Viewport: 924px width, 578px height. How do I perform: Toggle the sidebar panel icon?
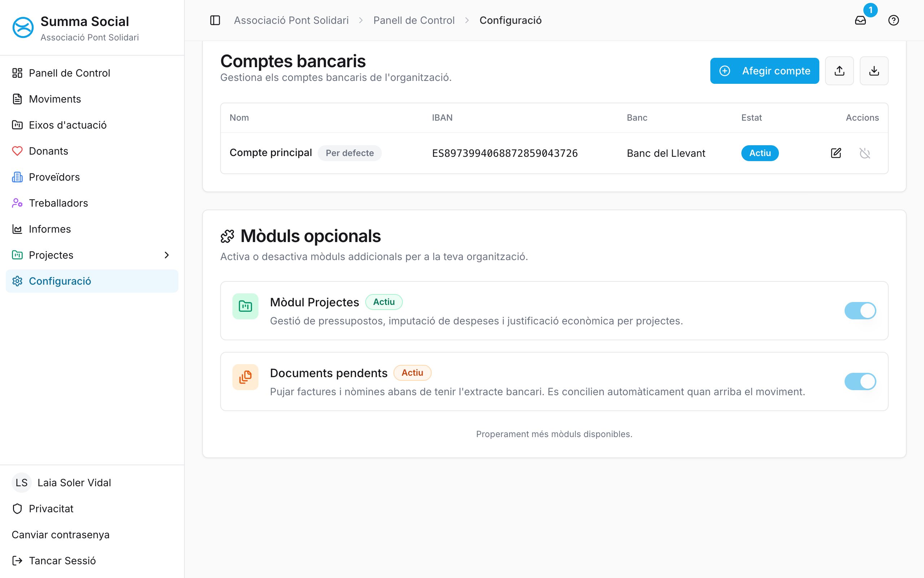tap(215, 20)
